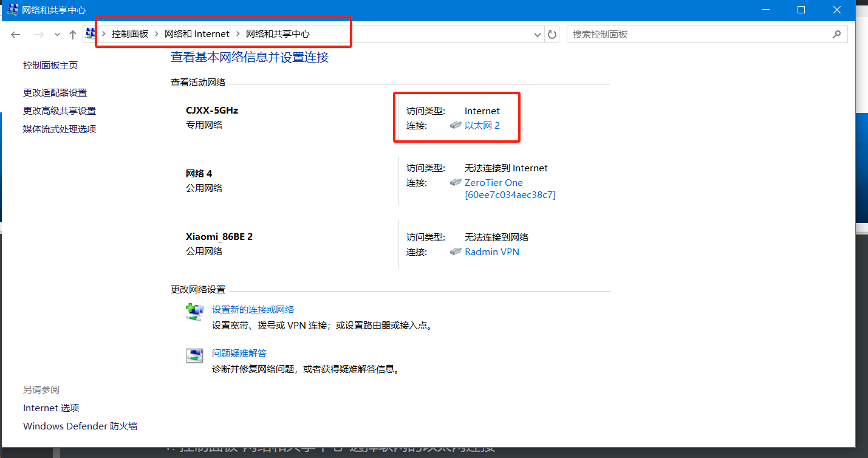This screenshot has height=458, width=868.
Task: Open 更改适配器设置
Action: pos(55,93)
